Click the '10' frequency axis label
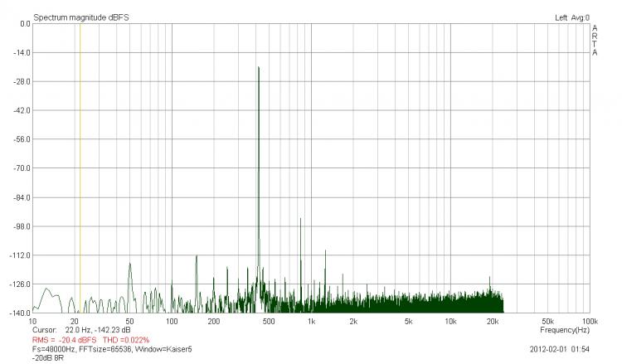 point(32,321)
